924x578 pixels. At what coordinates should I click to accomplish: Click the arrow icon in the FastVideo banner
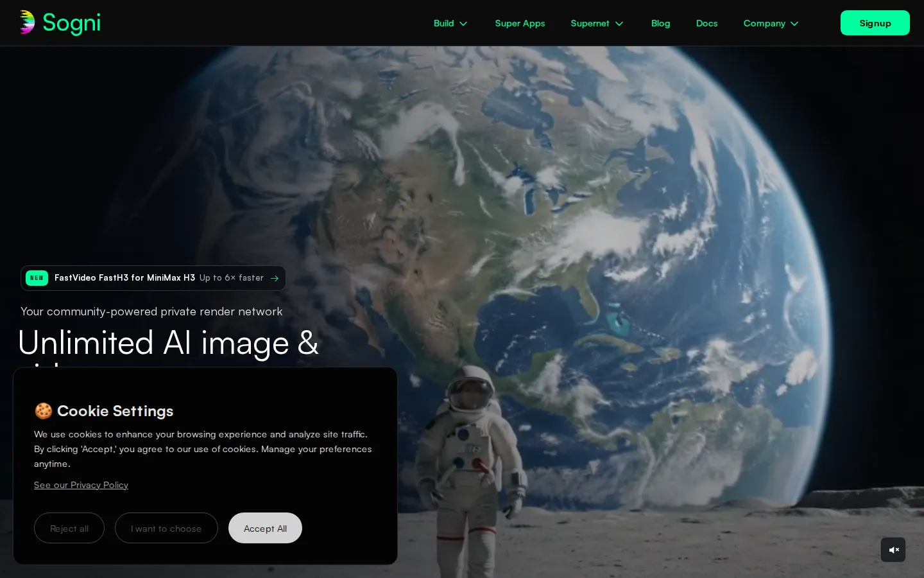pyautogui.click(x=275, y=278)
